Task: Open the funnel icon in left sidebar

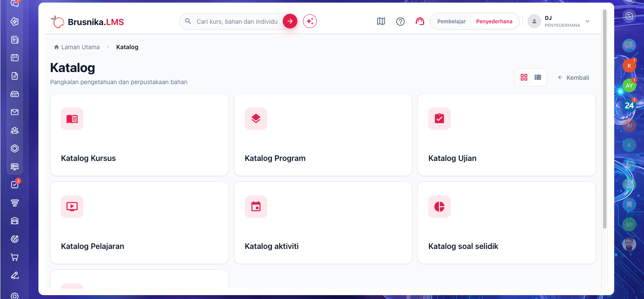Action: point(15,203)
